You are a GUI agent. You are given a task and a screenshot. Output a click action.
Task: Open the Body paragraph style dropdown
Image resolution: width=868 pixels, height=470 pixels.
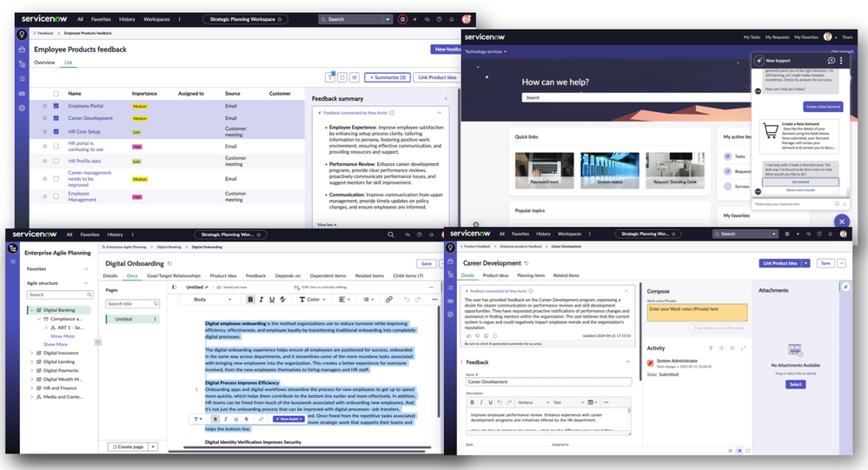point(210,299)
